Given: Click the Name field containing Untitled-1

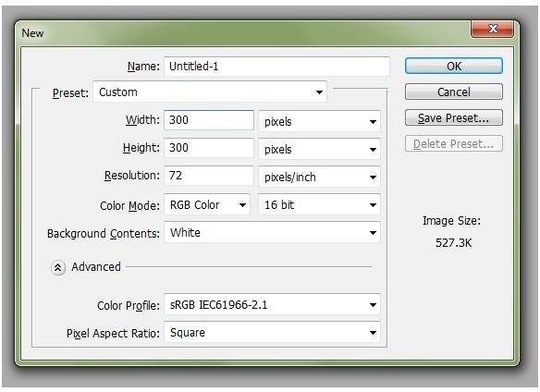Looking at the screenshot, I should tap(276, 67).
